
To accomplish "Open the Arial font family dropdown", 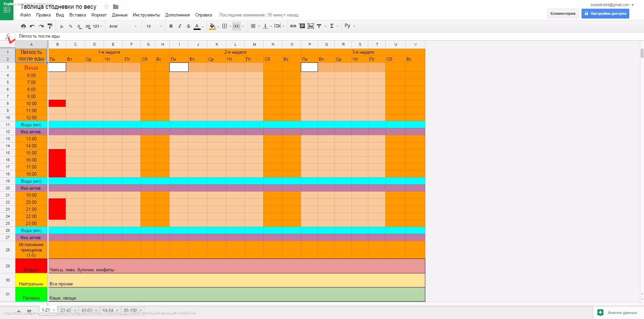I will [x=123, y=26].
